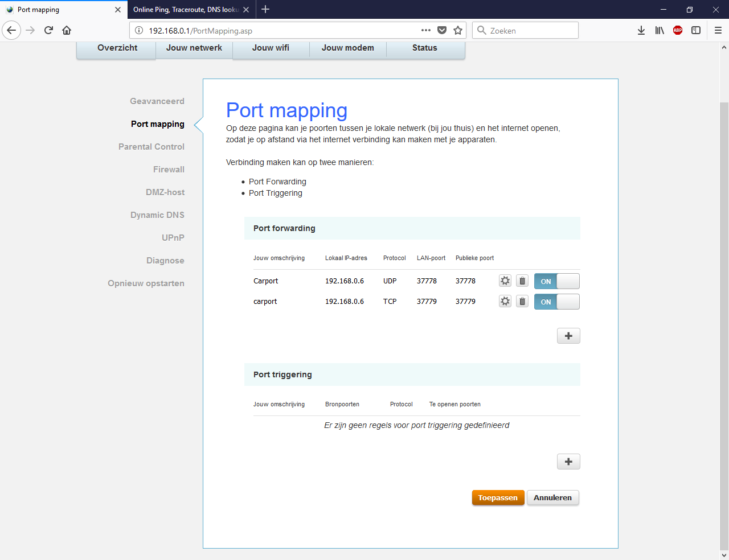729x560 pixels.
Task: Go to Firewall in the sidebar
Action: pos(169,170)
